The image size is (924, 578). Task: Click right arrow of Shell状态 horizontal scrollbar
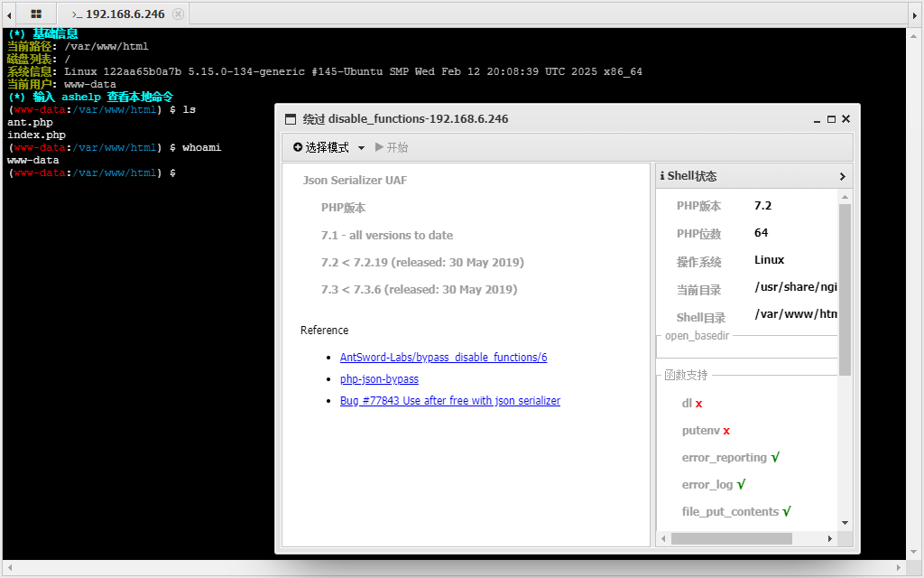coord(832,539)
